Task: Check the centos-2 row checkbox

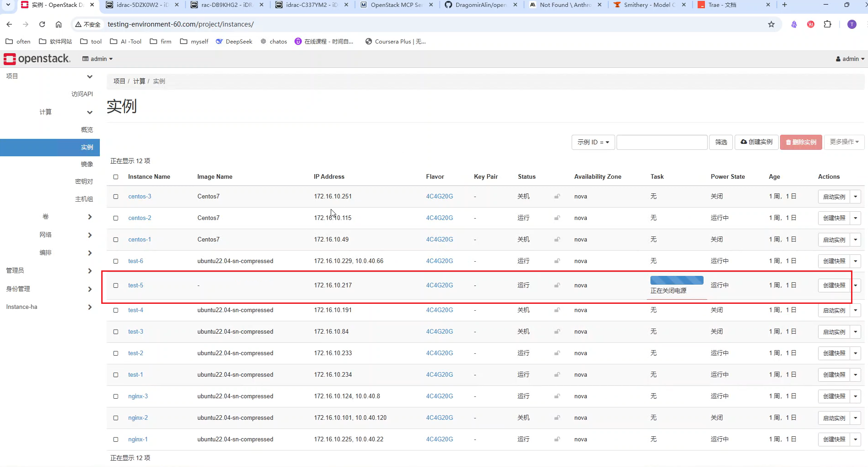Action: click(116, 218)
